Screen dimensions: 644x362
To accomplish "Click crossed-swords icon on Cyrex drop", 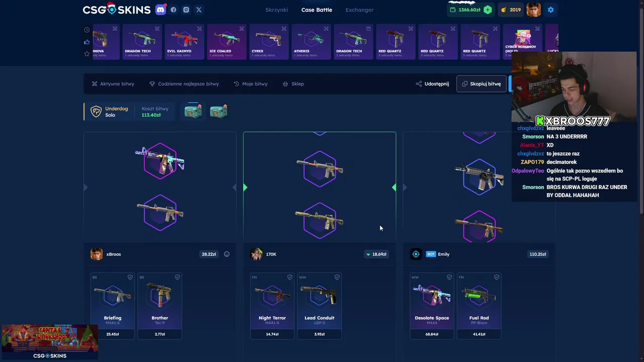I will click(x=284, y=29).
